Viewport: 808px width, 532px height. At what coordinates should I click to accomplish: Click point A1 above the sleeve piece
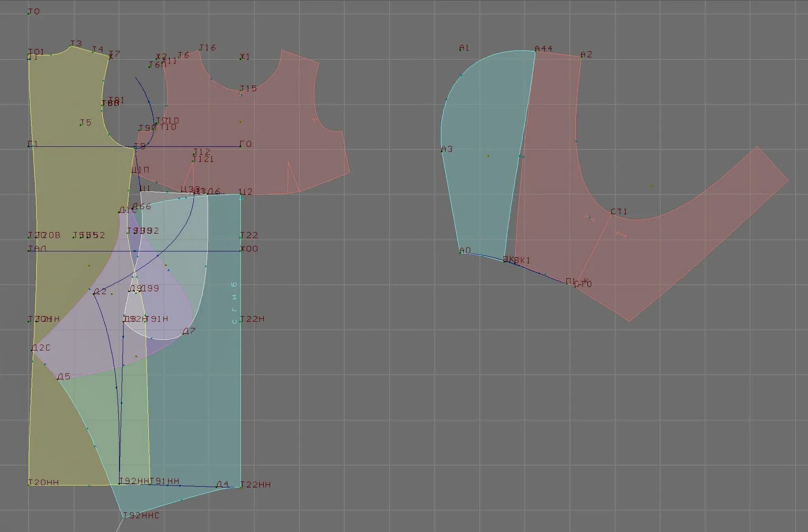pos(461,50)
